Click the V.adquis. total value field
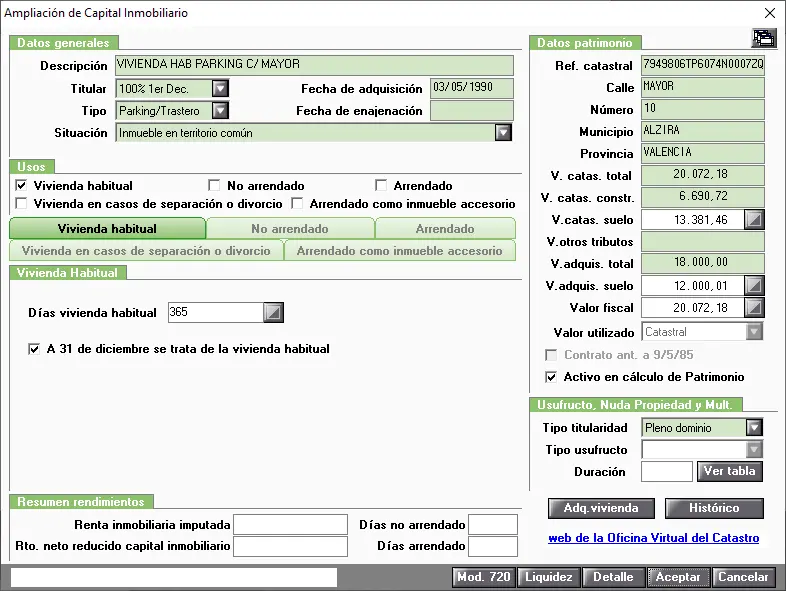Screen dimensions: 786x591 click(703, 264)
